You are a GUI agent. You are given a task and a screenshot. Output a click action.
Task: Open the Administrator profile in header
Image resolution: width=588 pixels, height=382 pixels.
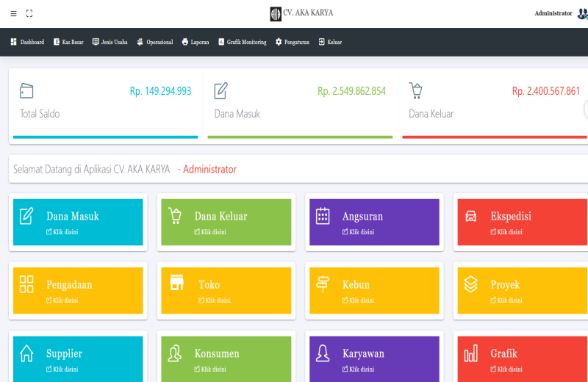[556, 13]
